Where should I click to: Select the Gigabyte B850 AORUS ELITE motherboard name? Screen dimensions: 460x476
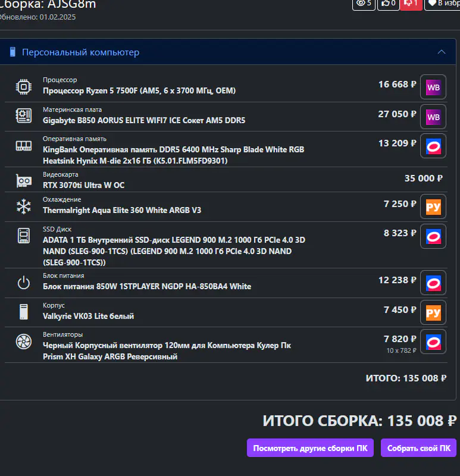coord(144,120)
